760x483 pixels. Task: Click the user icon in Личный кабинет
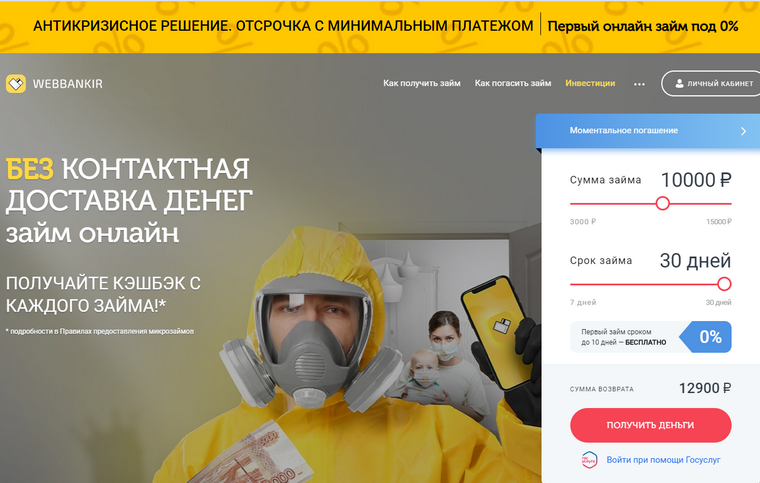point(680,83)
